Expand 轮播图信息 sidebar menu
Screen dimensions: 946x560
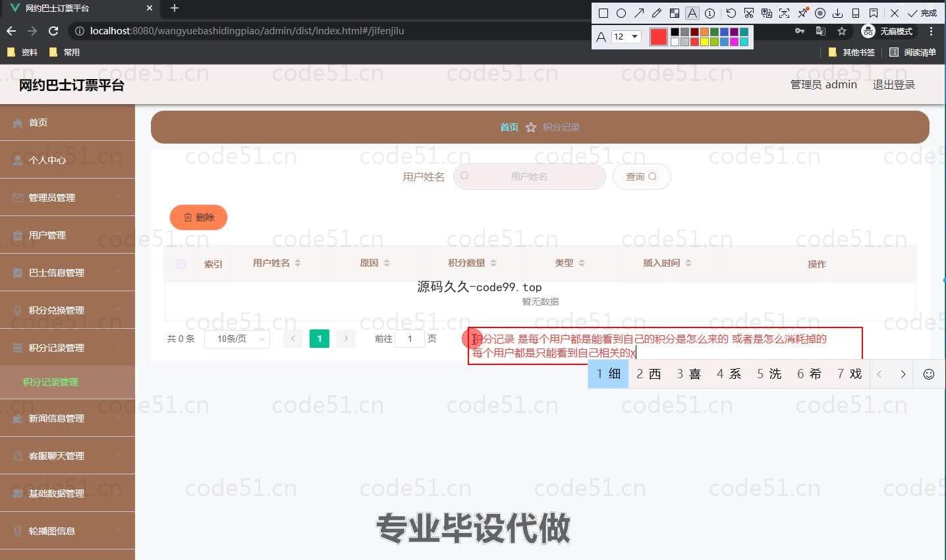67,531
